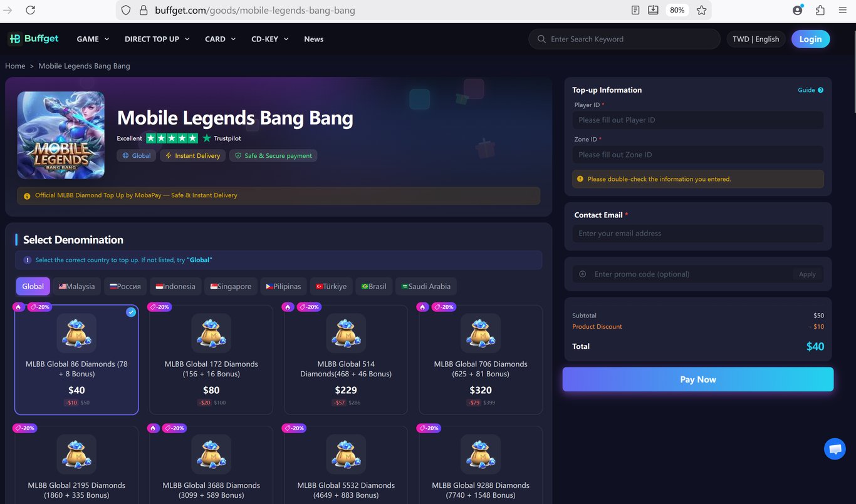
Task: Bookmark this page with the star icon
Action: tap(701, 10)
